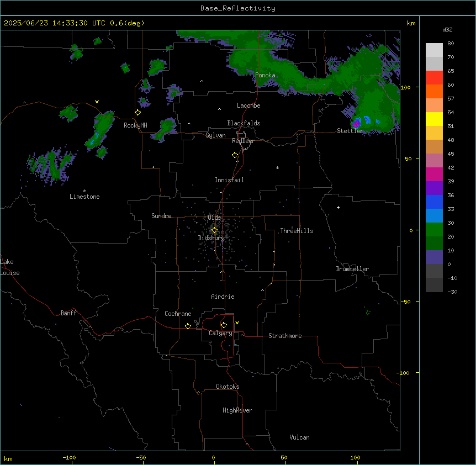Click the ThreeHills label
The width and height of the screenshot is (476, 465).
tap(297, 231)
